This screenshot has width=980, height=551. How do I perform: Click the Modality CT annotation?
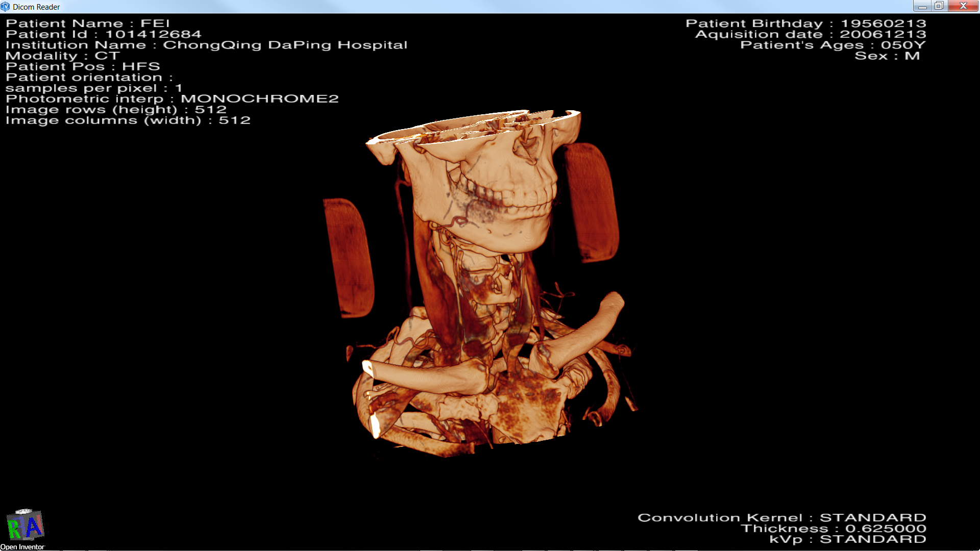coord(63,56)
